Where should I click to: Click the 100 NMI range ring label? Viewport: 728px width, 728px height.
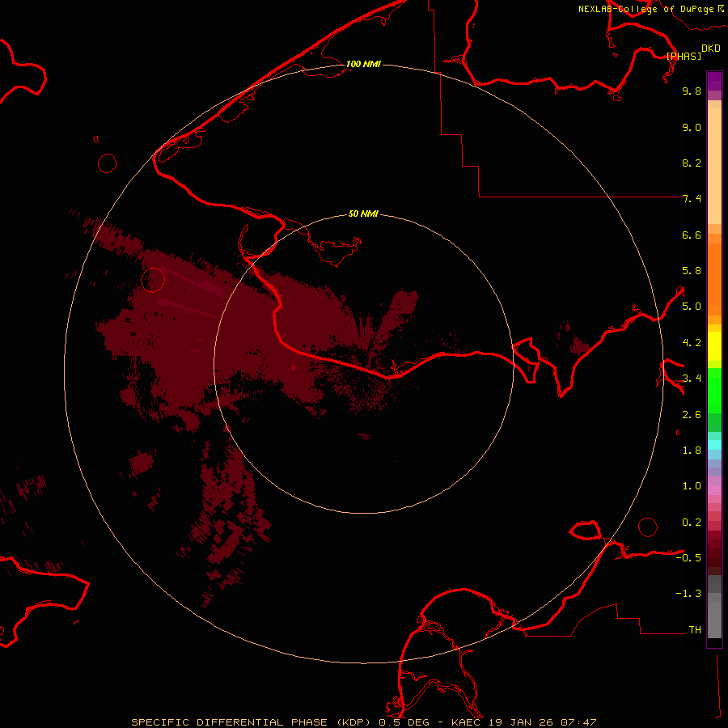[x=363, y=64]
